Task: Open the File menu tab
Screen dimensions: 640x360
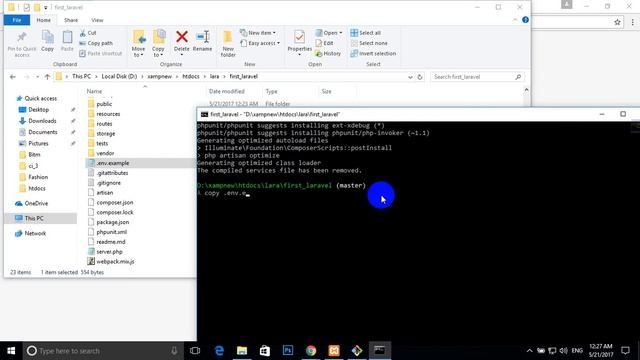Action: 17,20
